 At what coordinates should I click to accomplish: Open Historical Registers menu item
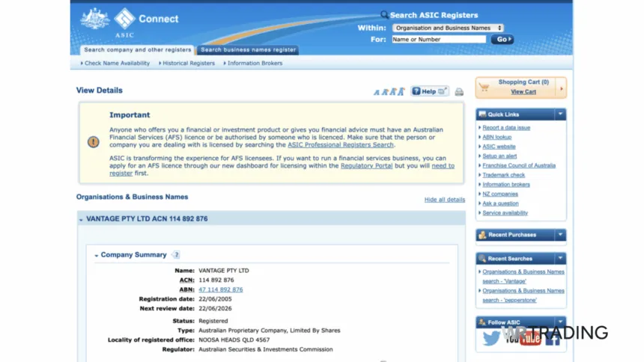point(189,64)
